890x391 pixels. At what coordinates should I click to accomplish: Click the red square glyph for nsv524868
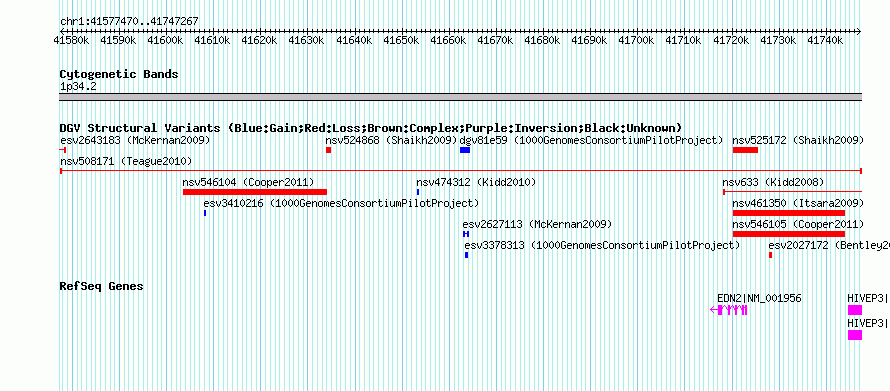click(x=329, y=150)
